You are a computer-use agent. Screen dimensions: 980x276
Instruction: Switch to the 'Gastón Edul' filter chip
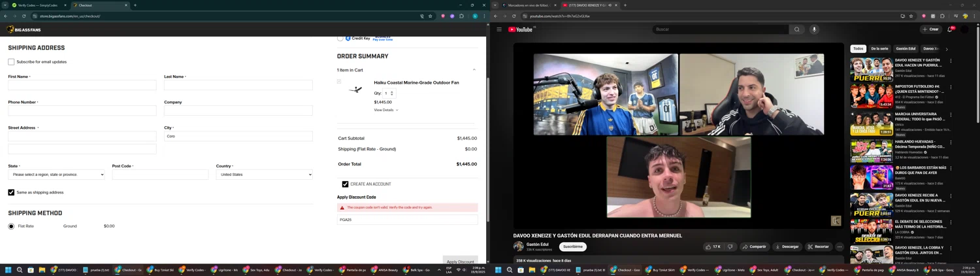(x=906, y=48)
